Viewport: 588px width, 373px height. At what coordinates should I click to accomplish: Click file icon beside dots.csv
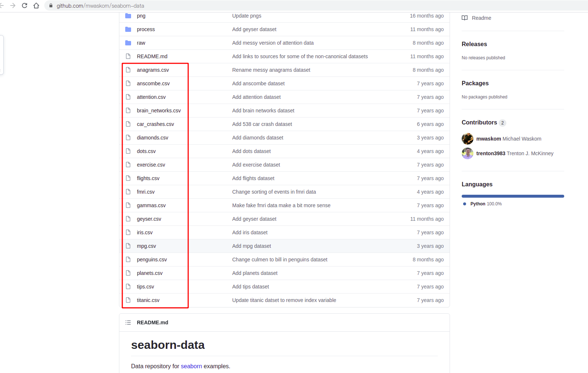[x=128, y=151]
